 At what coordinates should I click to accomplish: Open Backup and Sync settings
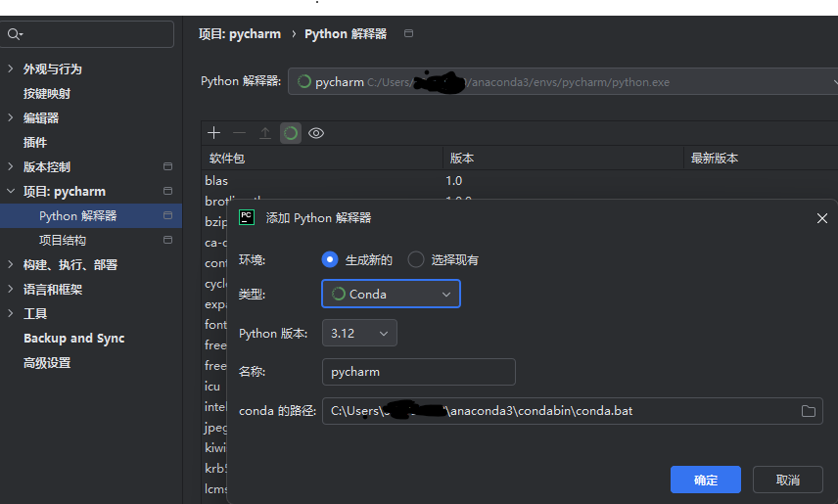click(74, 339)
